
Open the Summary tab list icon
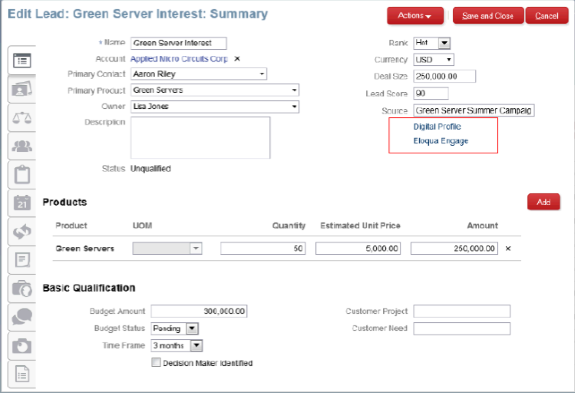click(x=22, y=60)
